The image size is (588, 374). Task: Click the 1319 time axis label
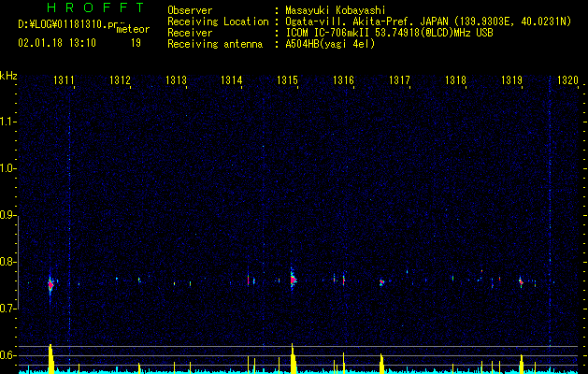tap(511, 79)
